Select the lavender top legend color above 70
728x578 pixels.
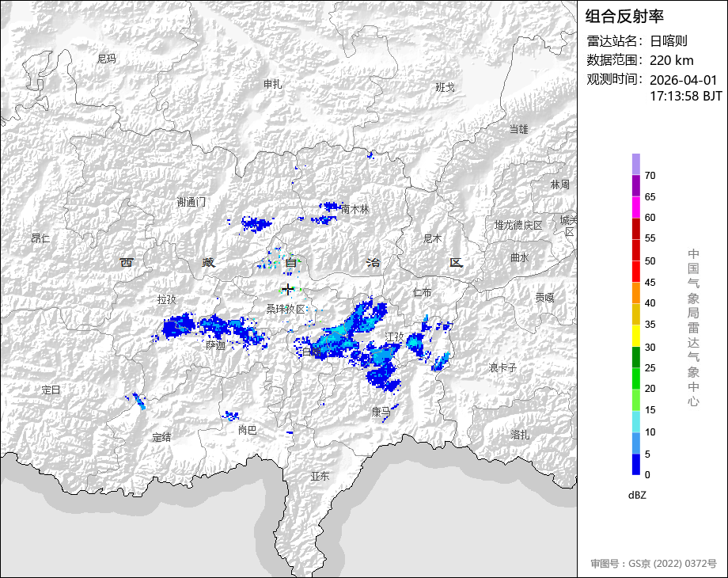(635, 165)
